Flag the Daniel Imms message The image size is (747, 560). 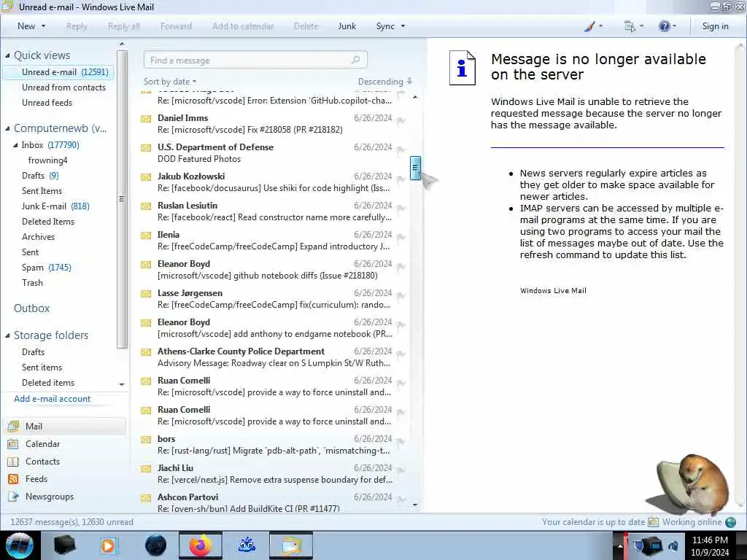pyautogui.click(x=400, y=120)
